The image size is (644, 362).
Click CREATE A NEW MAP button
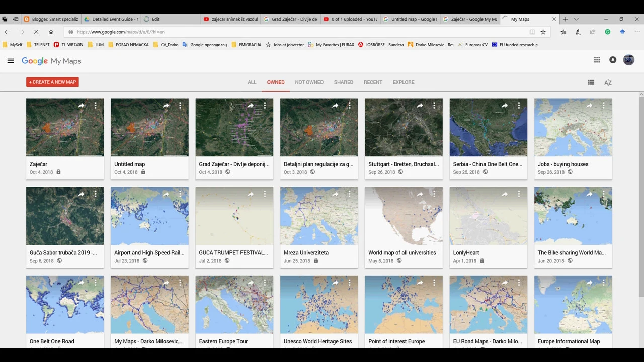pyautogui.click(x=53, y=82)
